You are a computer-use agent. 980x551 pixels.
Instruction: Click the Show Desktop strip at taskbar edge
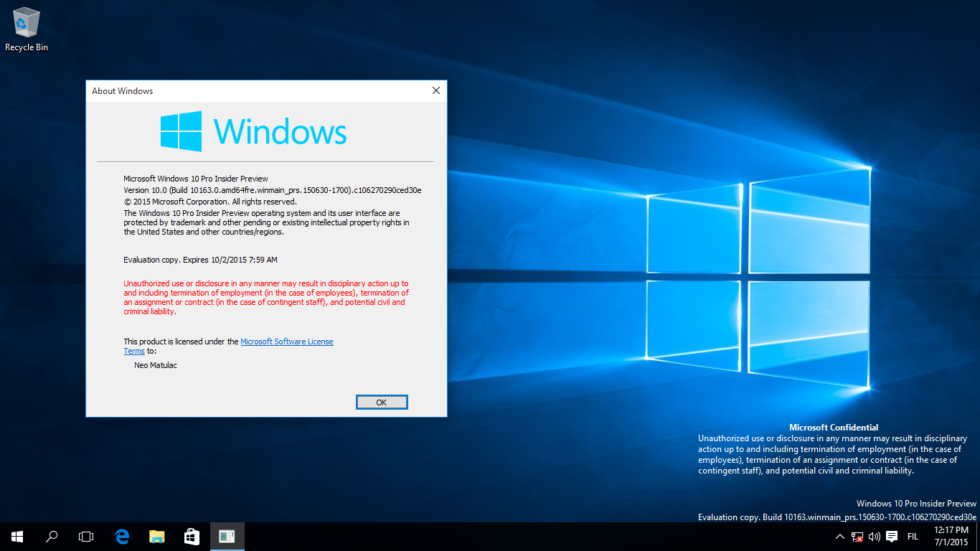(x=979, y=536)
